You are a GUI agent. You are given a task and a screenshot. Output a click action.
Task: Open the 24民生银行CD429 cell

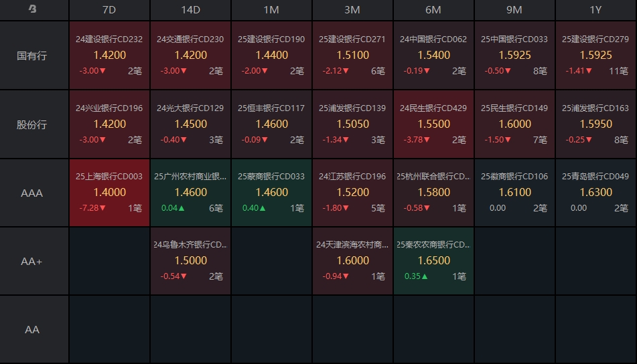[433, 124]
